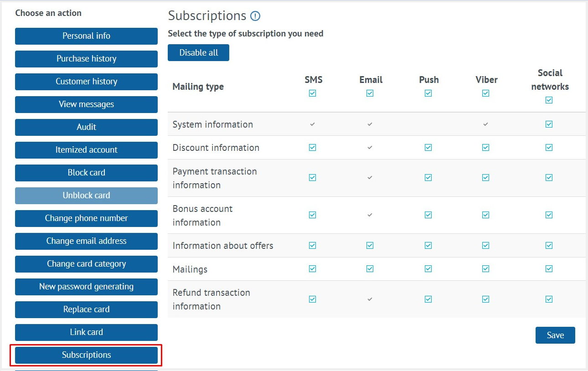588x371 pixels.
Task: Uncheck SMS for Mailings row
Action: (312, 268)
